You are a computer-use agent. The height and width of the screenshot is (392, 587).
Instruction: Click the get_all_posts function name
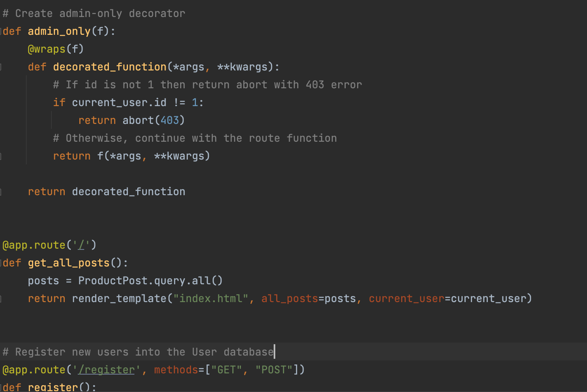[x=69, y=263]
